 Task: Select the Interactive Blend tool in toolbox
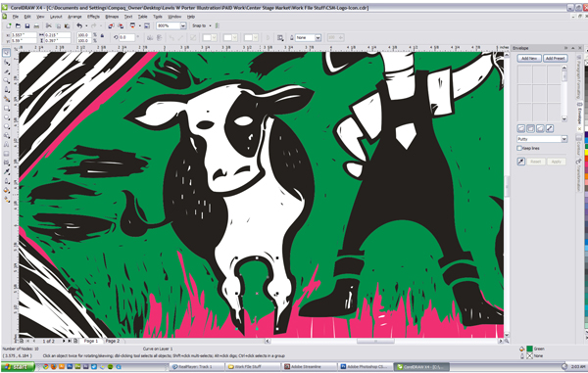(x=7, y=163)
